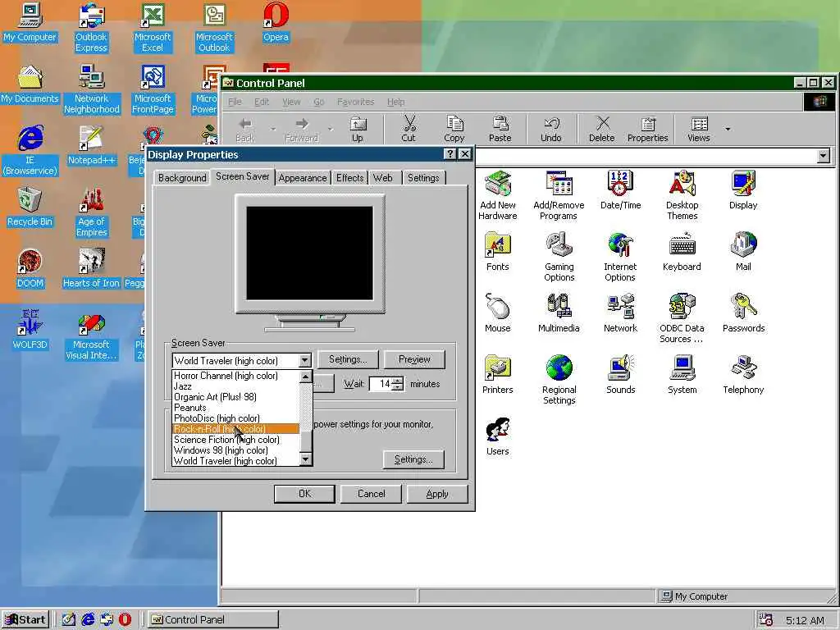Click the Wait minutes input field

pyautogui.click(x=381, y=384)
